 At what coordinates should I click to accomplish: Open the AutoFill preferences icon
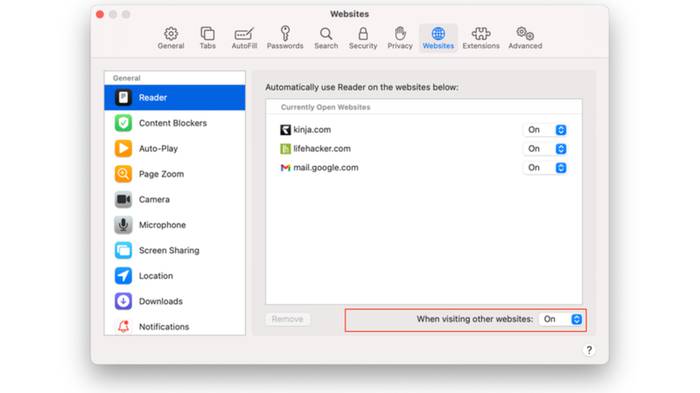[x=244, y=34]
